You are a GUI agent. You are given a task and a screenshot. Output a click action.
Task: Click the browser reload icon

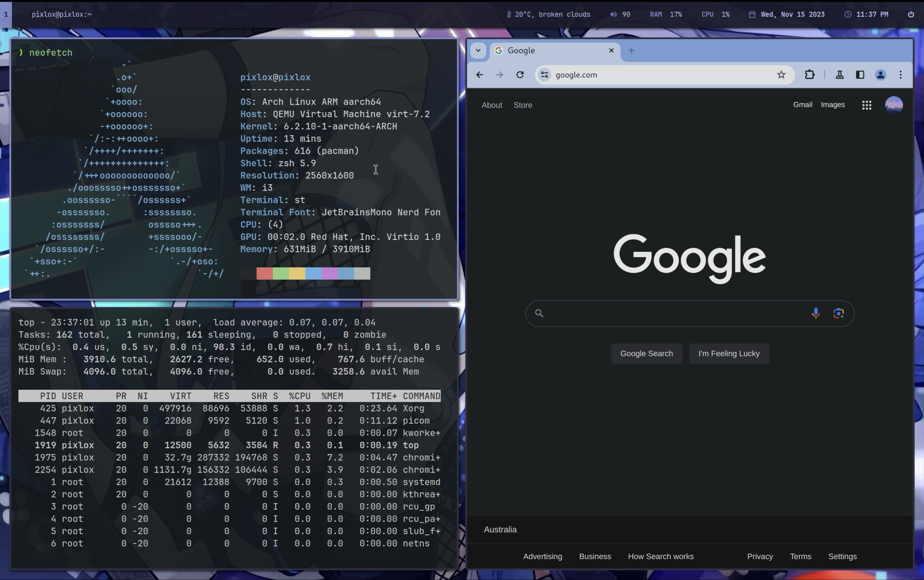point(520,75)
